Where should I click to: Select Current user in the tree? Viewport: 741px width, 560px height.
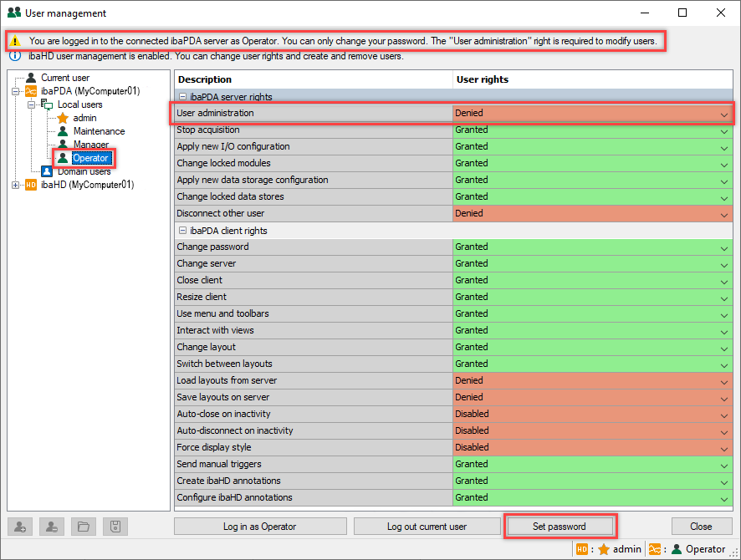(x=64, y=78)
